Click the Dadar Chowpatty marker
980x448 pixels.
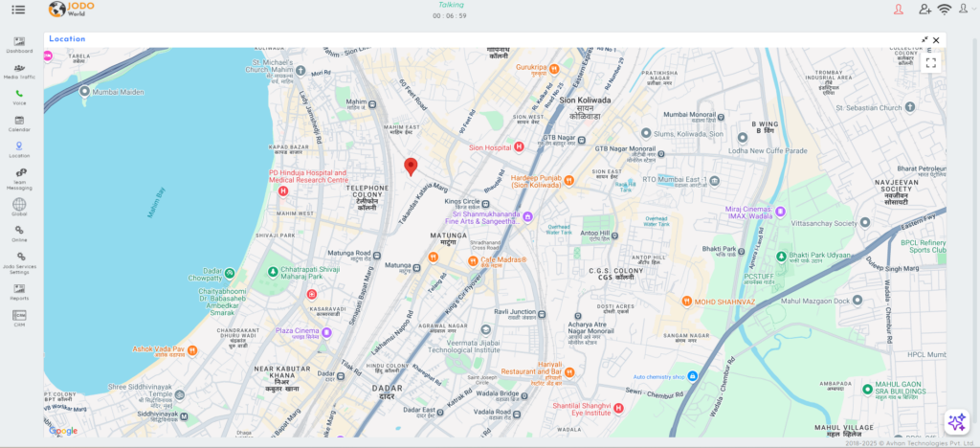click(x=230, y=273)
